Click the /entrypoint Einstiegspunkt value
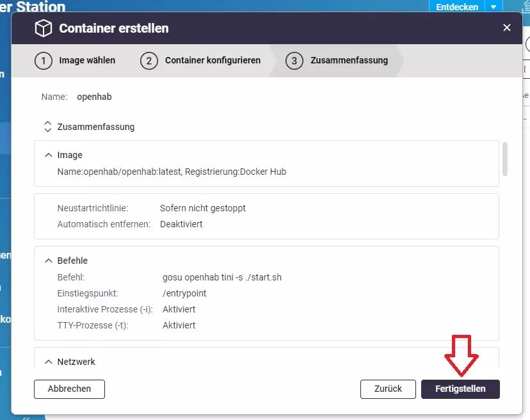The height and width of the screenshot is (420, 530). pos(184,293)
